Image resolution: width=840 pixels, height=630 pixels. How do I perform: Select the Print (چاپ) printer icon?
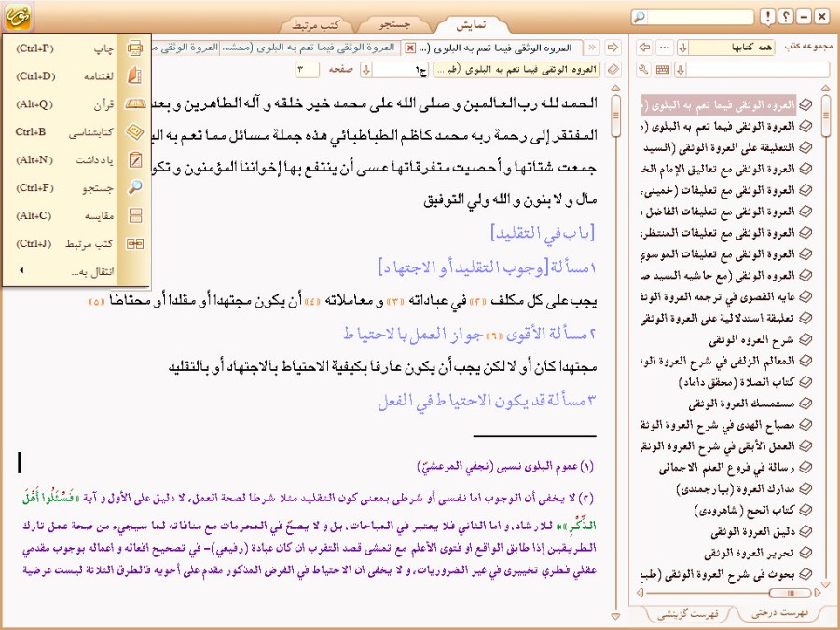(x=135, y=48)
